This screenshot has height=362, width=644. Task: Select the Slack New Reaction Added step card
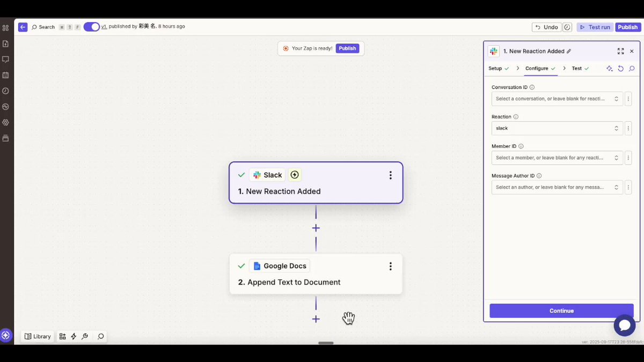(316, 183)
